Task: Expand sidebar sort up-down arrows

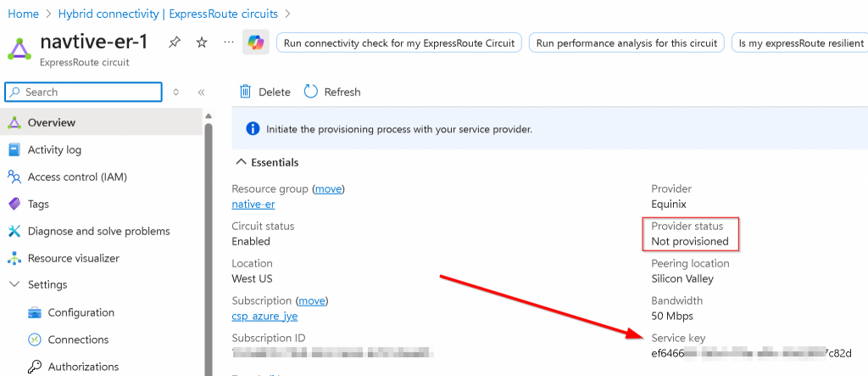Action: (x=176, y=92)
